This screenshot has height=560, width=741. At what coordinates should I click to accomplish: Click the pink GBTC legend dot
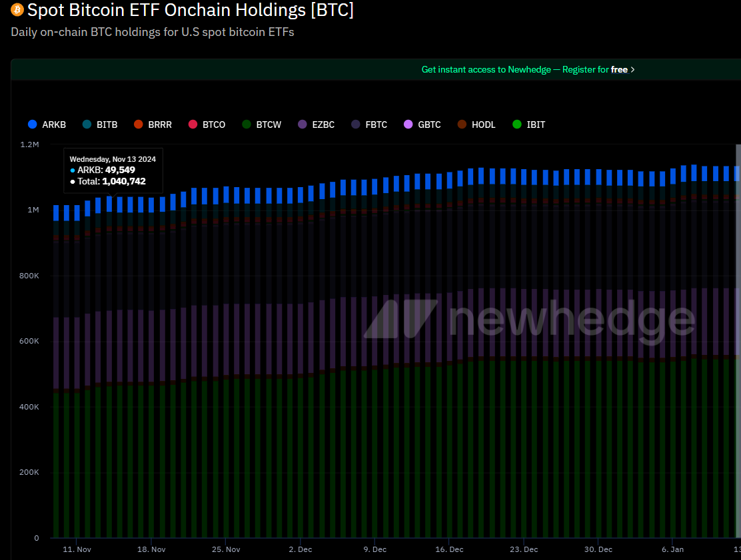(408, 124)
